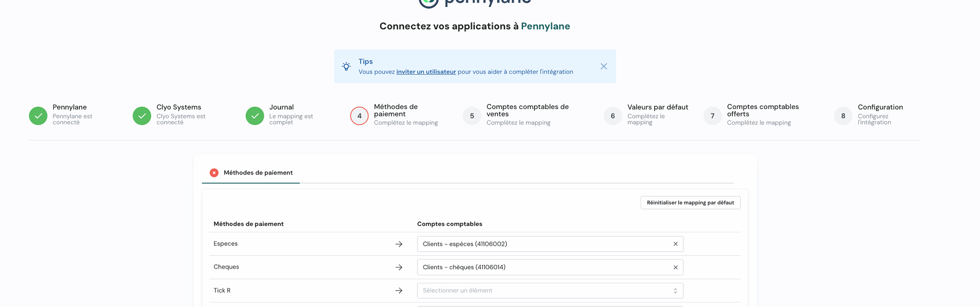
Task: Click the Clyo Systems green checkmark icon
Action: [x=142, y=116]
